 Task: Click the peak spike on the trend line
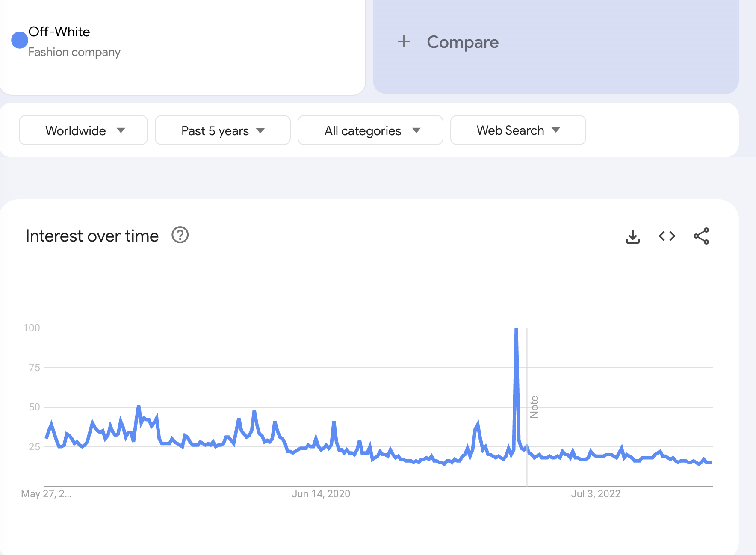coord(517,329)
